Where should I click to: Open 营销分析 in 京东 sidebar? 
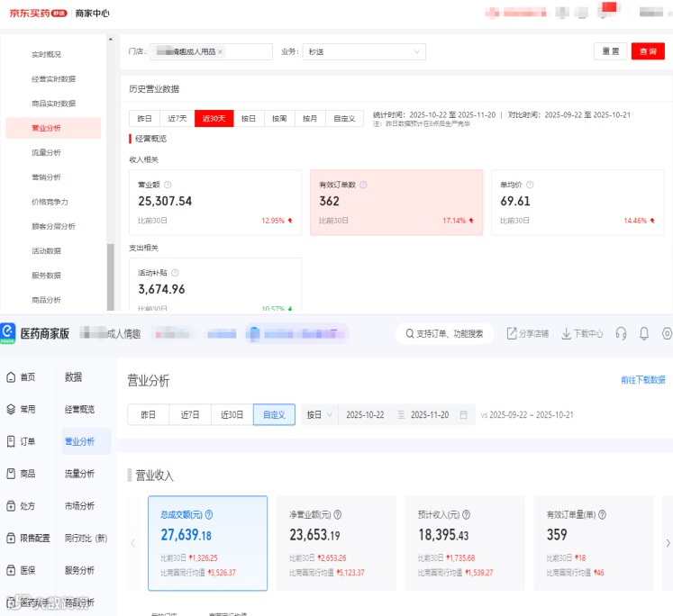pyautogui.click(x=46, y=177)
